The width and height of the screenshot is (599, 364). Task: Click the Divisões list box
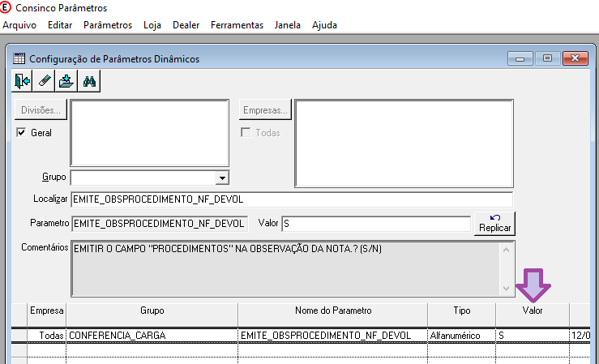150,133
